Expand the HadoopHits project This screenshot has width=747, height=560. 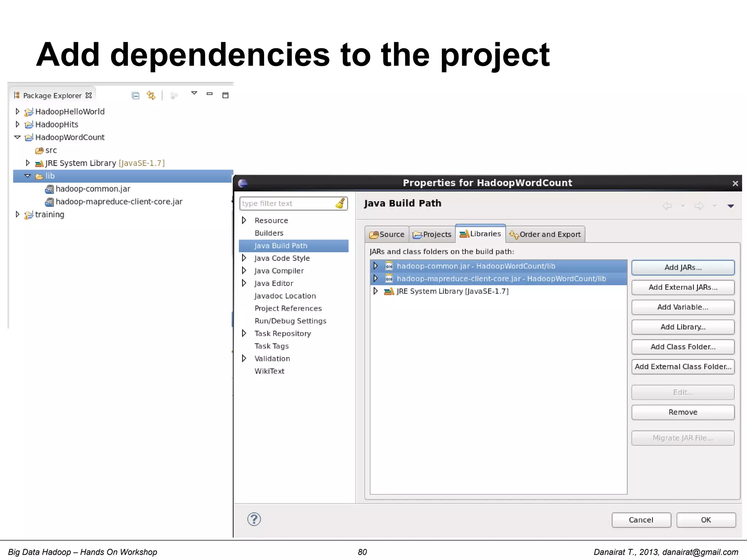17,124
